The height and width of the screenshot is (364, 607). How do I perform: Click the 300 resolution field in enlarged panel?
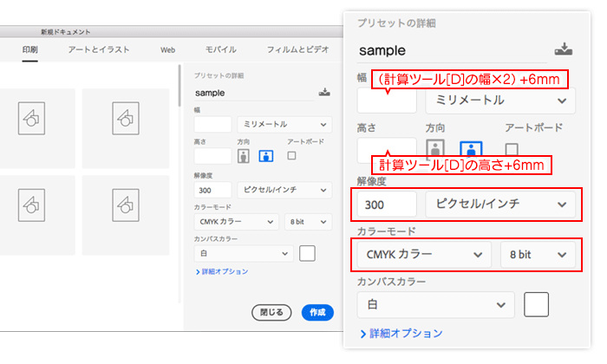387,205
